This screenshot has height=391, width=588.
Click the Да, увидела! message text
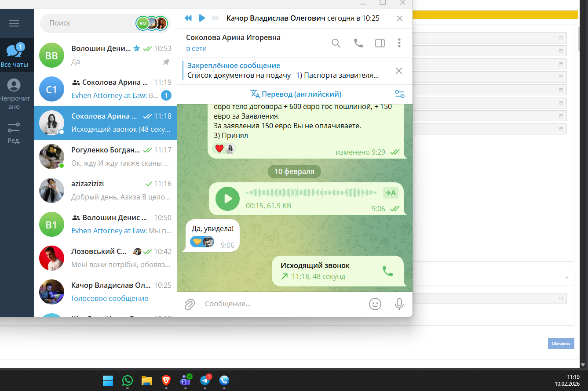pyautogui.click(x=212, y=228)
